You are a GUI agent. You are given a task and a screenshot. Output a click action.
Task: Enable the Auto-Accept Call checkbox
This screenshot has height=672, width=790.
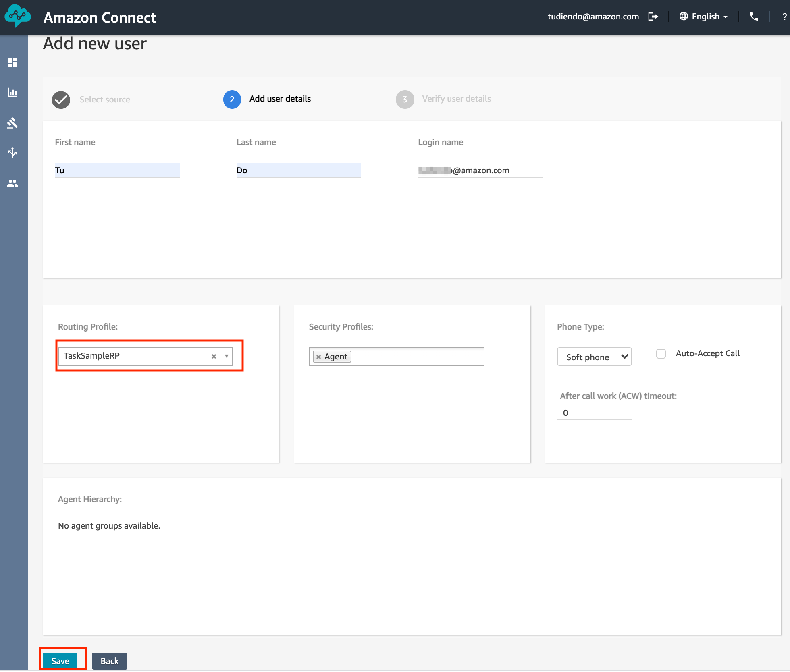point(661,354)
